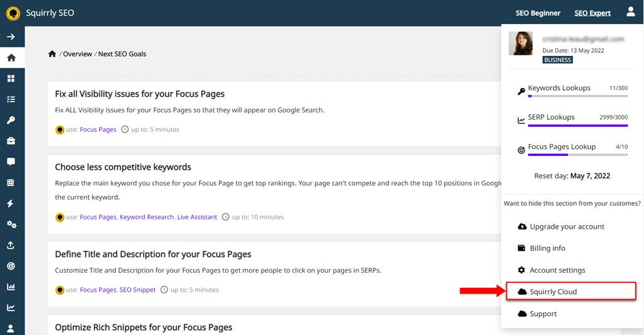Click the Next SEO Goals breadcrumb text
The width and height of the screenshot is (644, 335).
coord(122,54)
